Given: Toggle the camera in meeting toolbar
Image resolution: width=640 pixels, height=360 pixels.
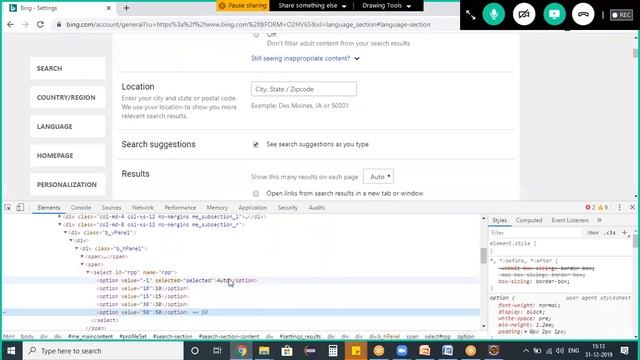Looking at the screenshot, I should (524, 14).
